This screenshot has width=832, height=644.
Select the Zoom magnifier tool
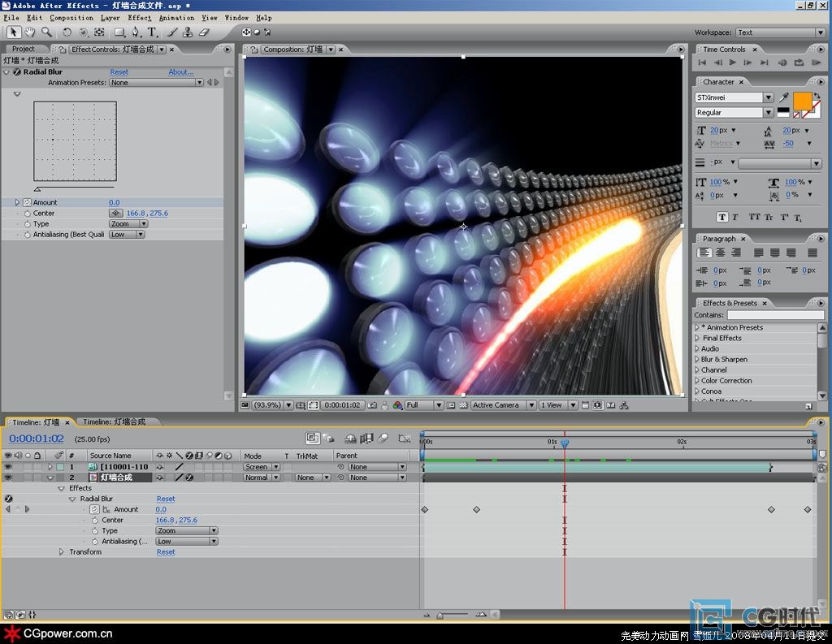click(46, 32)
